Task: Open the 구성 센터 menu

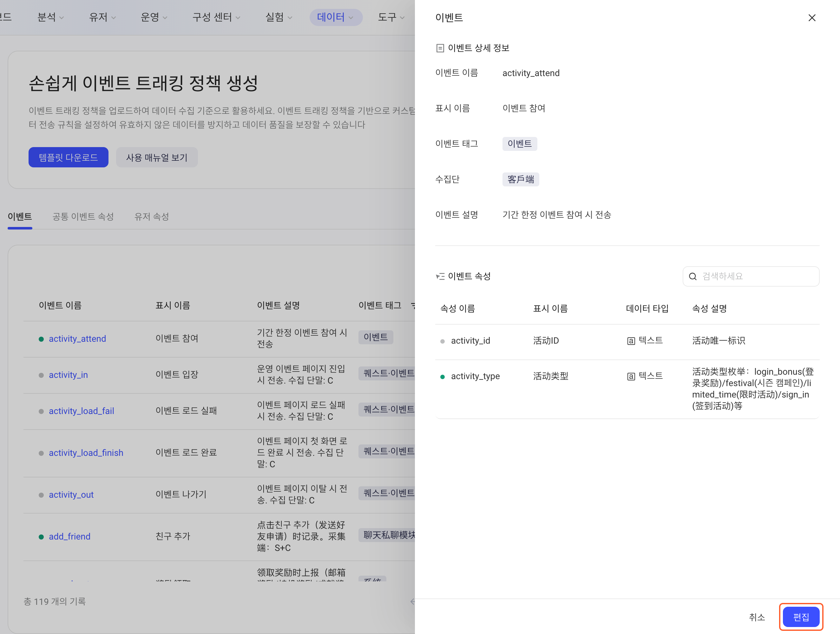Action: point(216,17)
